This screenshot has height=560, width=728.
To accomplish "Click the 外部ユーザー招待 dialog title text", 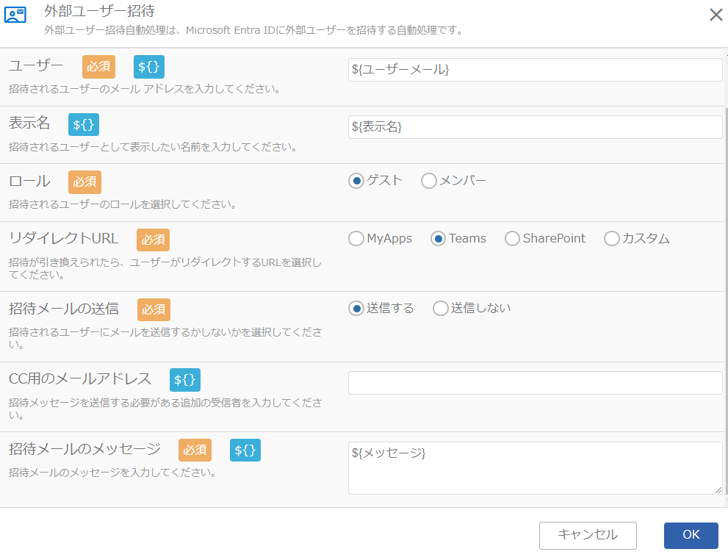I will click(99, 11).
